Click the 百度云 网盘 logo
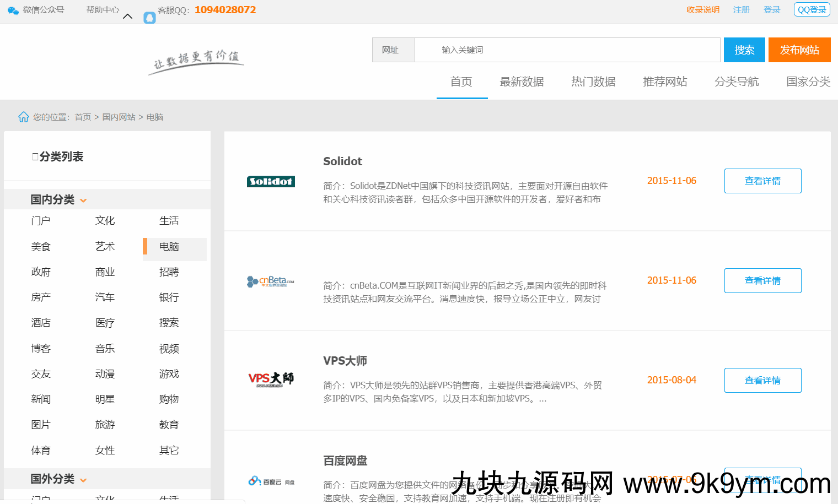This screenshot has width=838, height=504. [x=271, y=481]
